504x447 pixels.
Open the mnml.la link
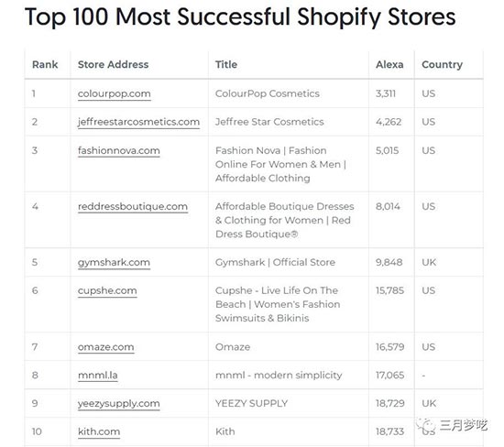(98, 376)
